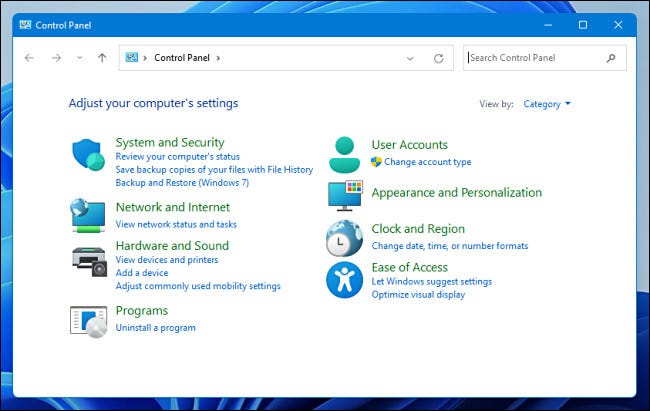
Task: Click the Clock and Region icon
Action: (x=345, y=238)
